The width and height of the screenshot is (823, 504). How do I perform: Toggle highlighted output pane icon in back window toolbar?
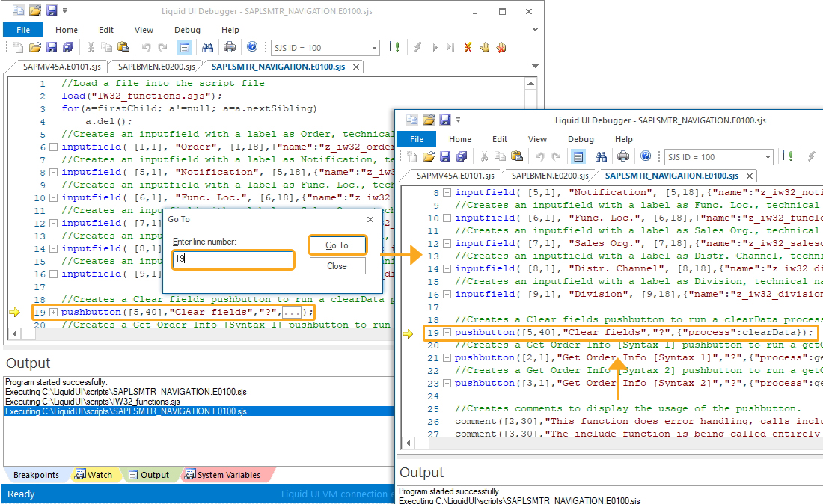(x=185, y=48)
